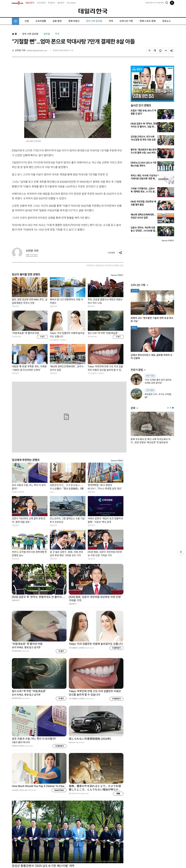This screenshot has width=186, height=868.
Task: Click the search magnifier icon in the header
Action: tap(166, 3)
